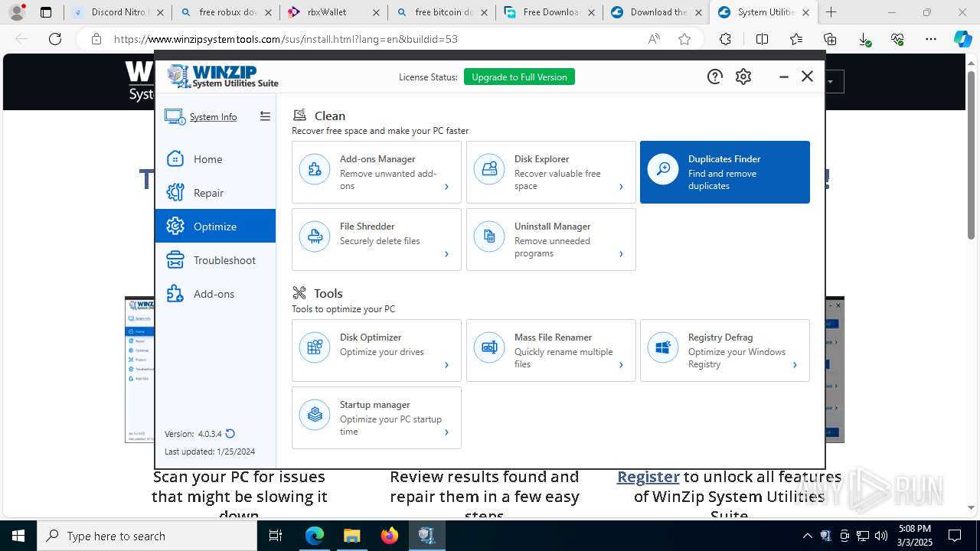Open the volume control in tray
This screenshot has height=551, width=980.
point(881,536)
